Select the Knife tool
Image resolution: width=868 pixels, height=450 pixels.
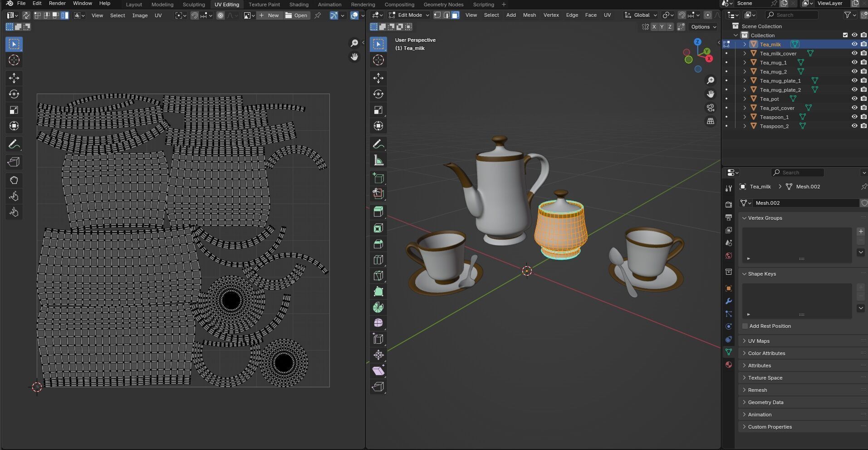pos(378,276)
